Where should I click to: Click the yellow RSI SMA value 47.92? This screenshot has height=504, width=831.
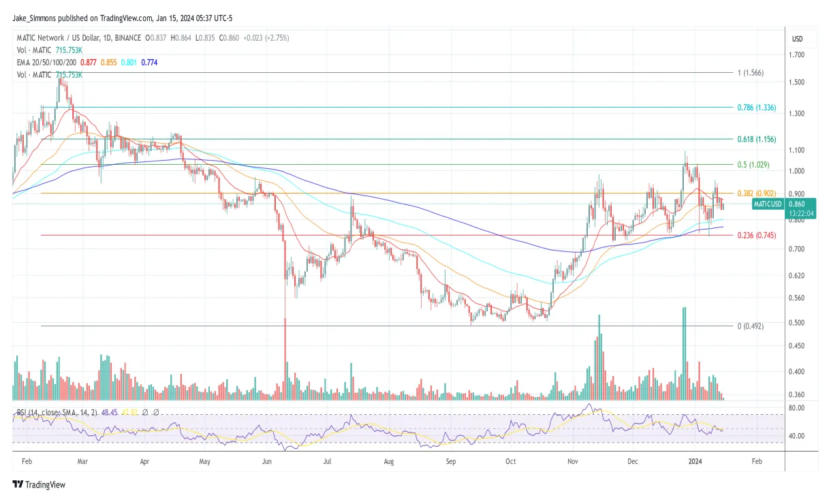129,411
